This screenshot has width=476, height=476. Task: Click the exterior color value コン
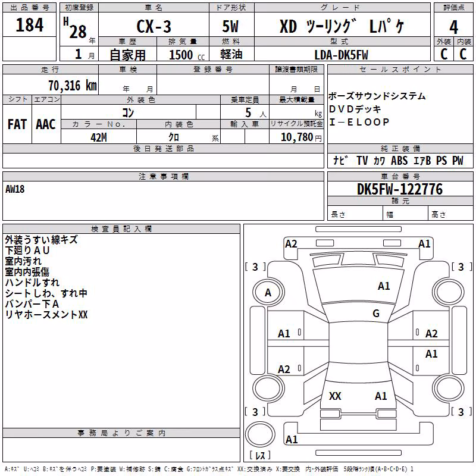click(x=128, y=112)
